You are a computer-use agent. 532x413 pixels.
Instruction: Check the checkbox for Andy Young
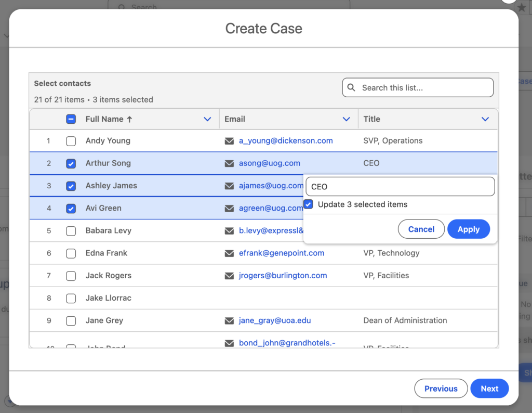click(71, 140)
